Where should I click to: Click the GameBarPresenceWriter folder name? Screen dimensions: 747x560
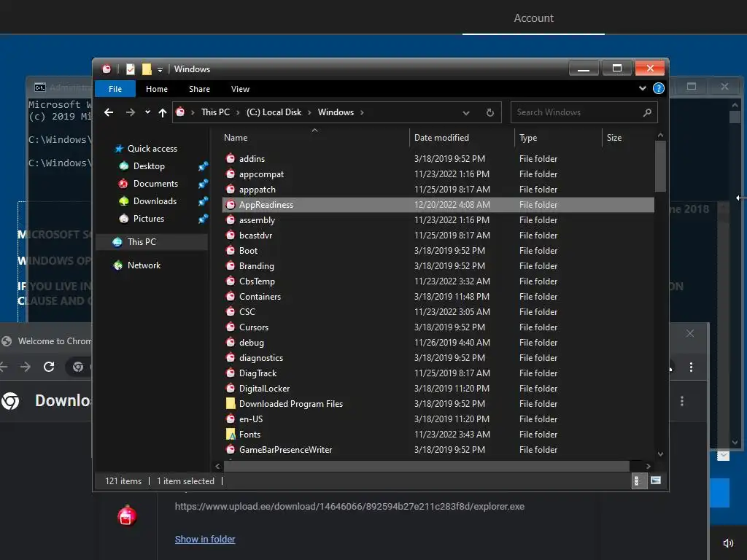(x=285, y=449)
